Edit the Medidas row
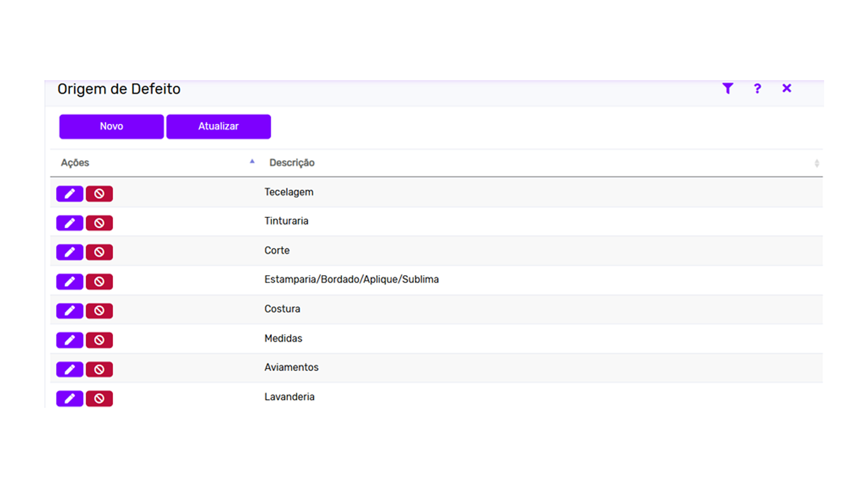This screenshot has width=868, height=488. click(x=70, y=340)
